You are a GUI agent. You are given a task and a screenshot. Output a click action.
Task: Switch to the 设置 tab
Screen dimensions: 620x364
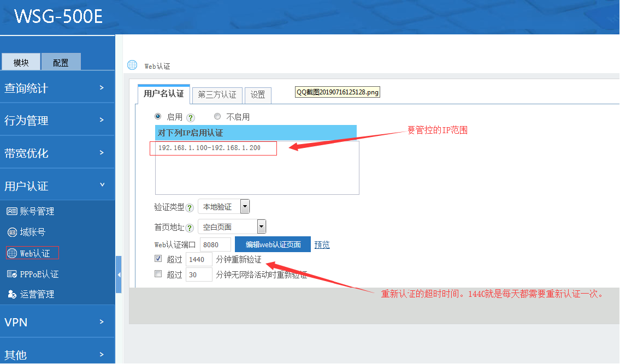[x=258, y=95]
